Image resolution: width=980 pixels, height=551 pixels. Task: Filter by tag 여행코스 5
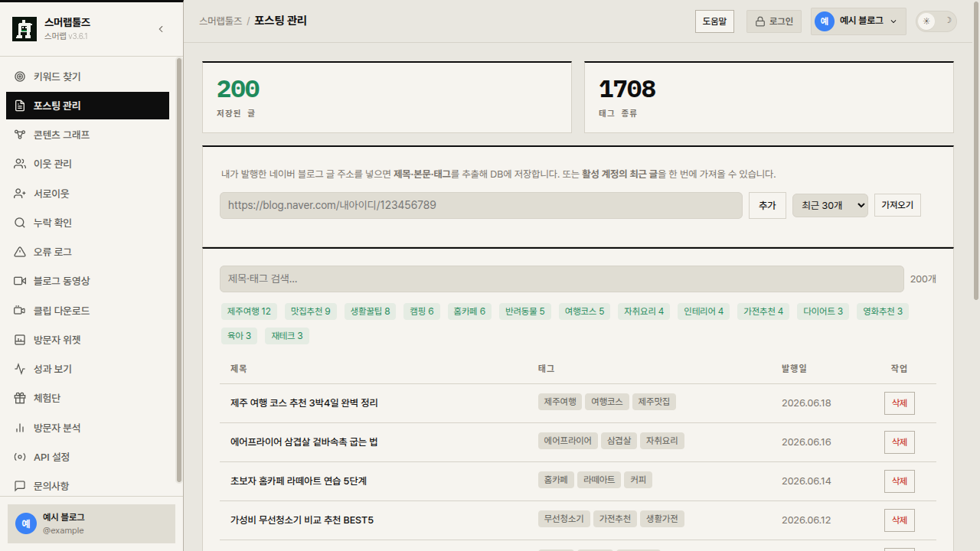[584, 311]
